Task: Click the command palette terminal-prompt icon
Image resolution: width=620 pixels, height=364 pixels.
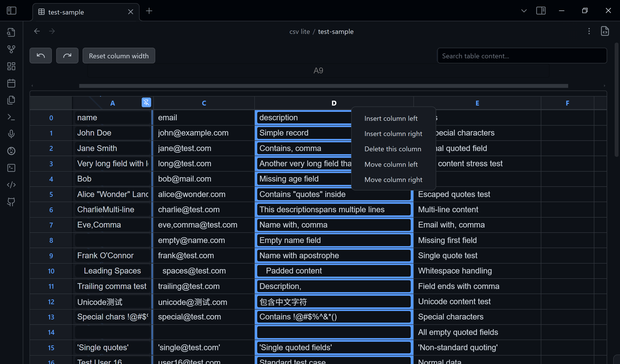Action: [11, 117]
